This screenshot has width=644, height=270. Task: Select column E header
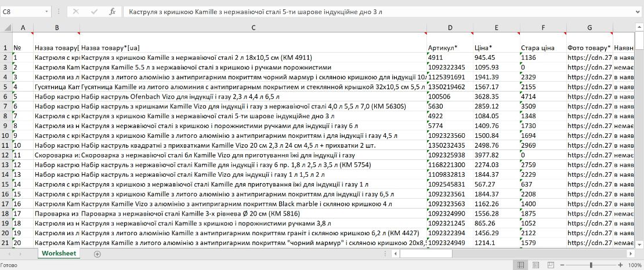point(497,28)
